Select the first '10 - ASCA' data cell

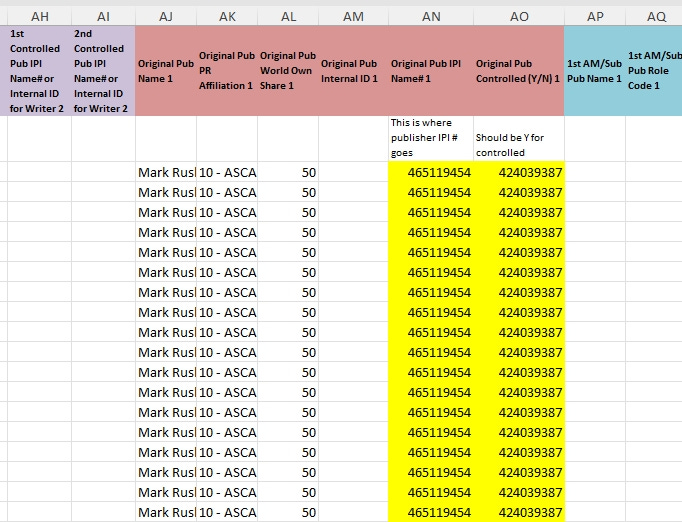[227, 172]
